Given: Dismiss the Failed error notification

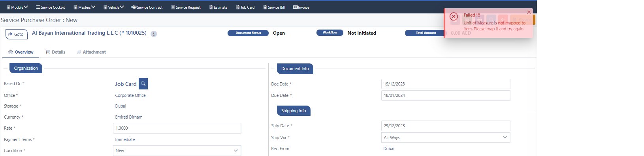Looking at the screenshot, I should click(529, 12).
